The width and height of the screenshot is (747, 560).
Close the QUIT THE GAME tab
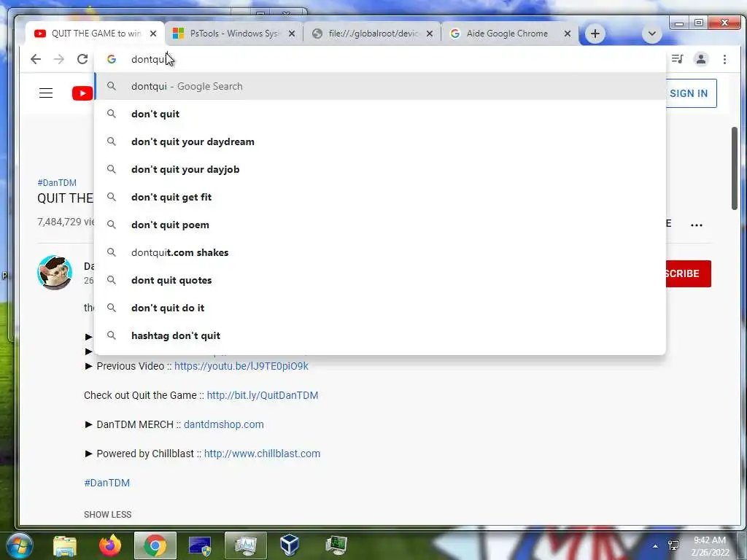[x=153, y=34]
